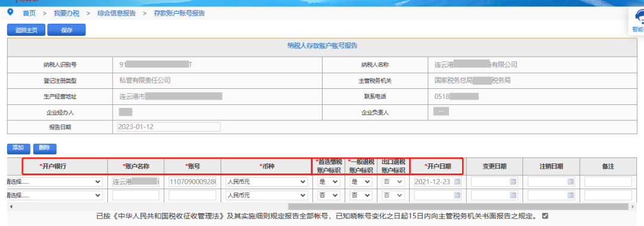Click 存款账户账号报告 breadcrumb
Screen dimensions: 644x226
point(179,13)
